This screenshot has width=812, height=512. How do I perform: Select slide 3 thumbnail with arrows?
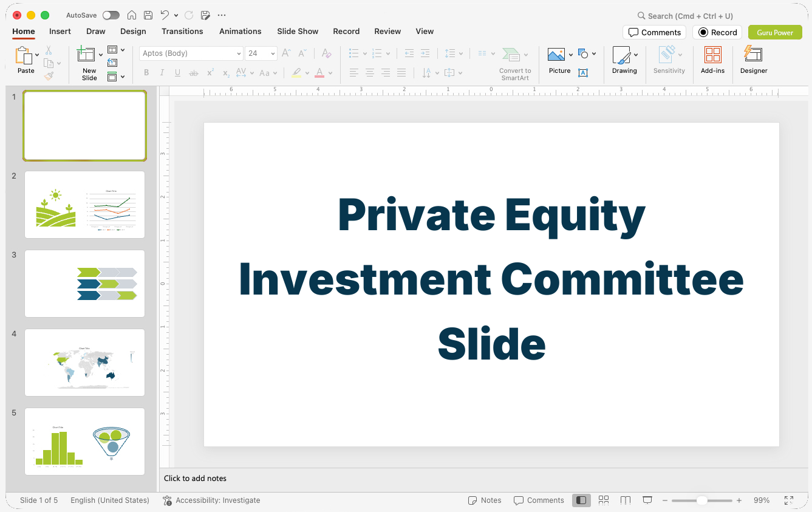click(84, 284)
